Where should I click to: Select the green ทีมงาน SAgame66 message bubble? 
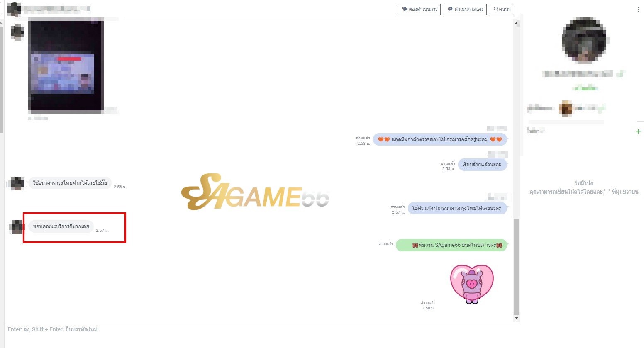point(451,245)
